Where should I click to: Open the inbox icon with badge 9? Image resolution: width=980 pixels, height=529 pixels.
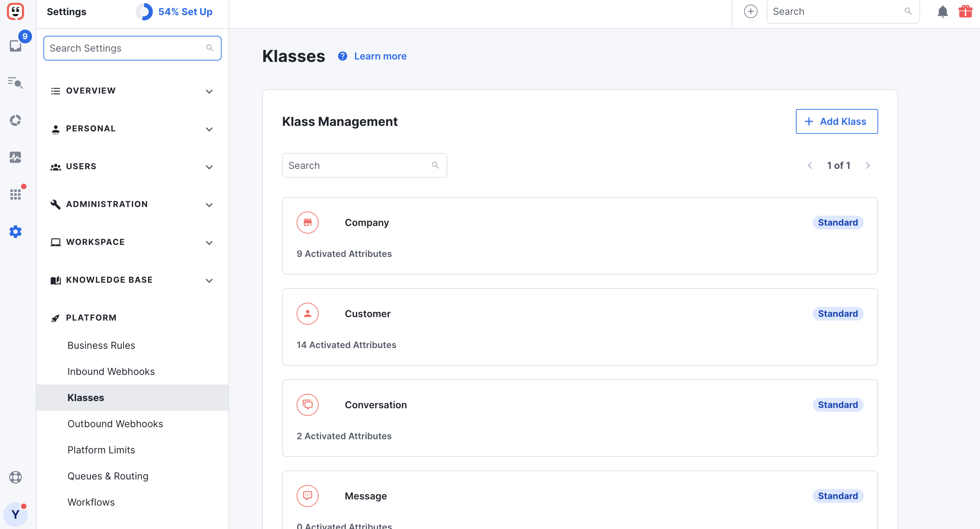(15, 46)
